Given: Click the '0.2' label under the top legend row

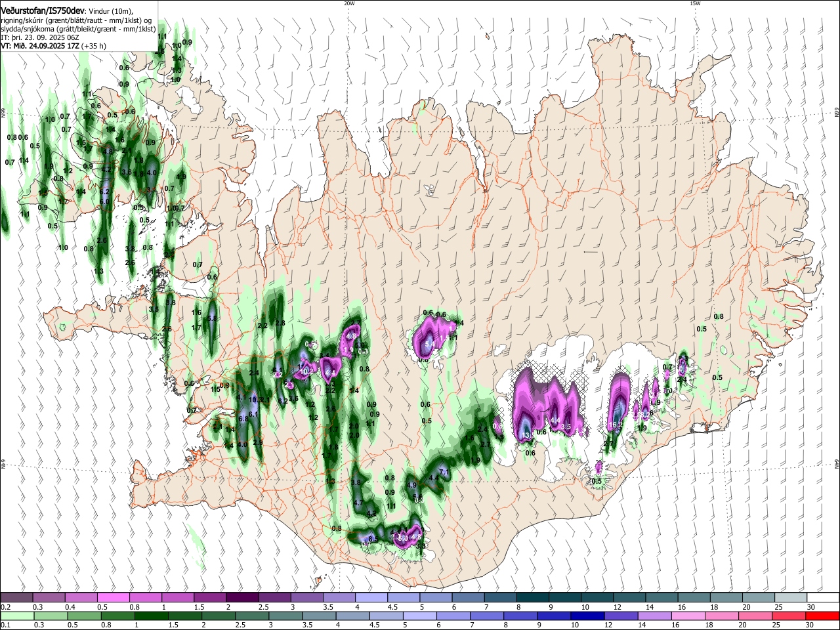Looking at the screenshot, I should (5, 607).
